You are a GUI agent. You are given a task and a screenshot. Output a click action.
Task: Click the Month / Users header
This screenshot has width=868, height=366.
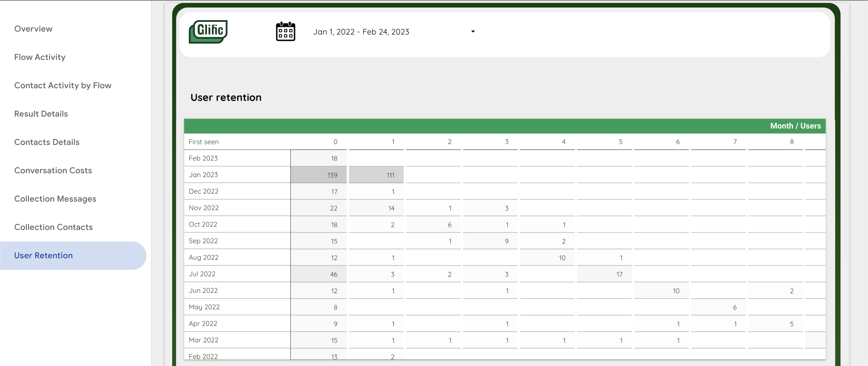[x=795, y=126]
